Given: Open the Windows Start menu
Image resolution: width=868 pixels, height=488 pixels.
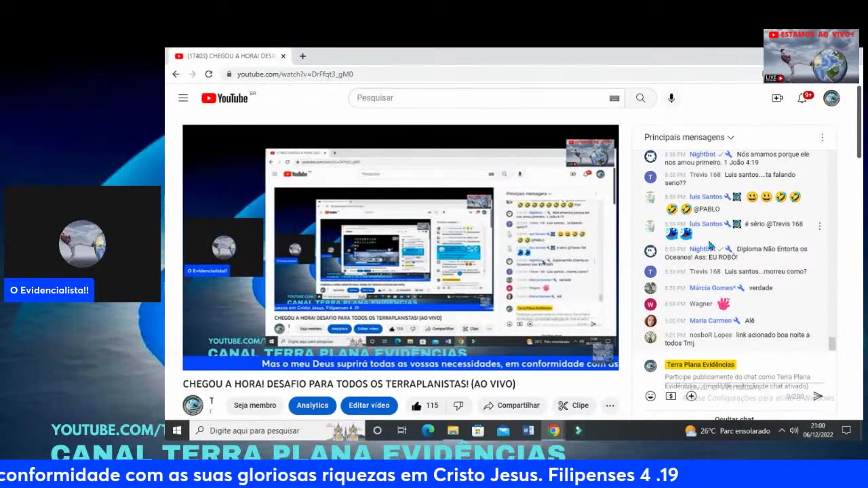Looking at the screenshot, I should [x=177, y=430].
